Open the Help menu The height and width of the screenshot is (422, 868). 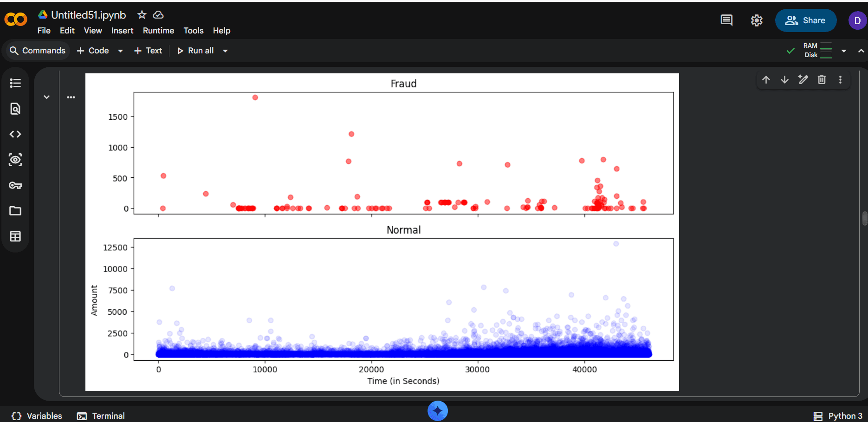coord(221,31)
